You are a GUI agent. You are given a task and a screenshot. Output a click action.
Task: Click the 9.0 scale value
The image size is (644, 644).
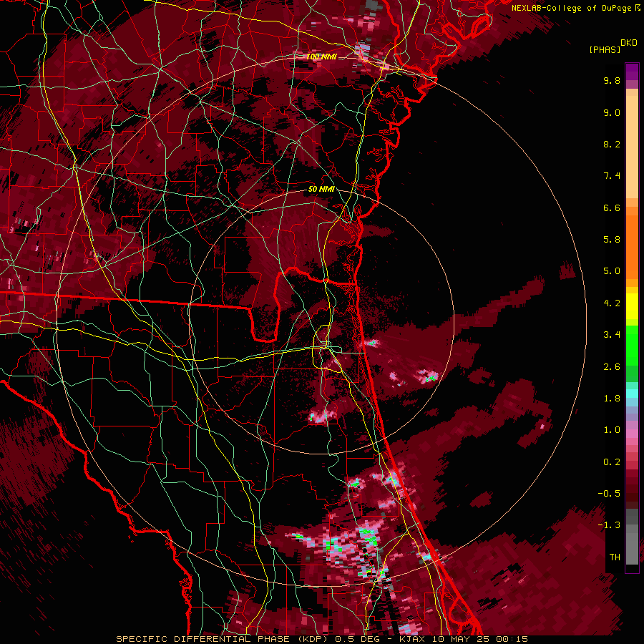tap(612, 112)
